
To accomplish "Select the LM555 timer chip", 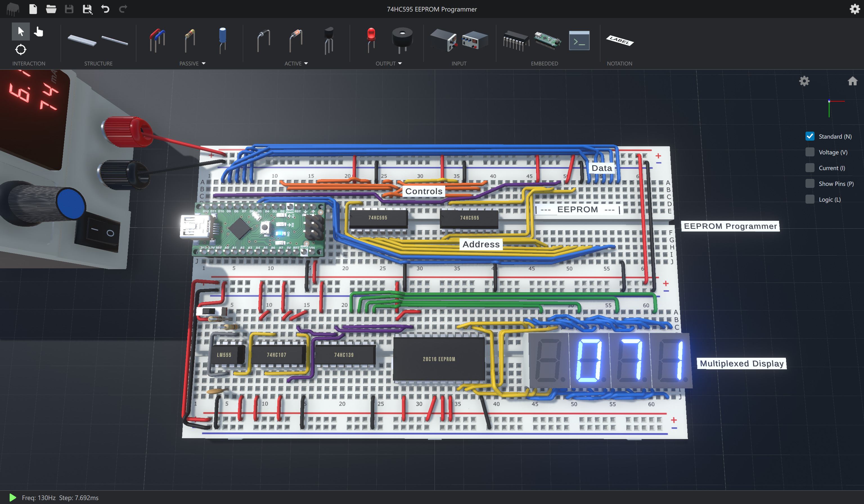I will pos(227,355).
